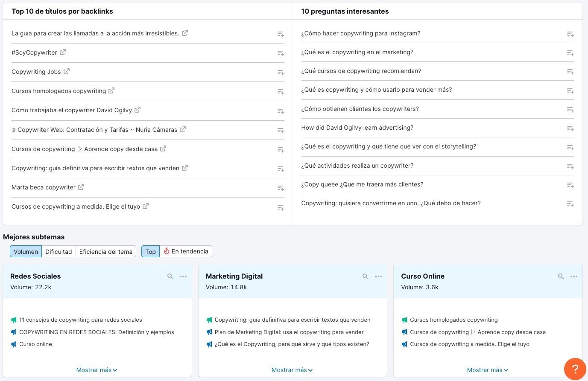This screenshot has height=381, width=588.
Task: Select question '¿Copy queee ¿Qué me traerá más clientes?'
Action: click(x=362, y=184)
